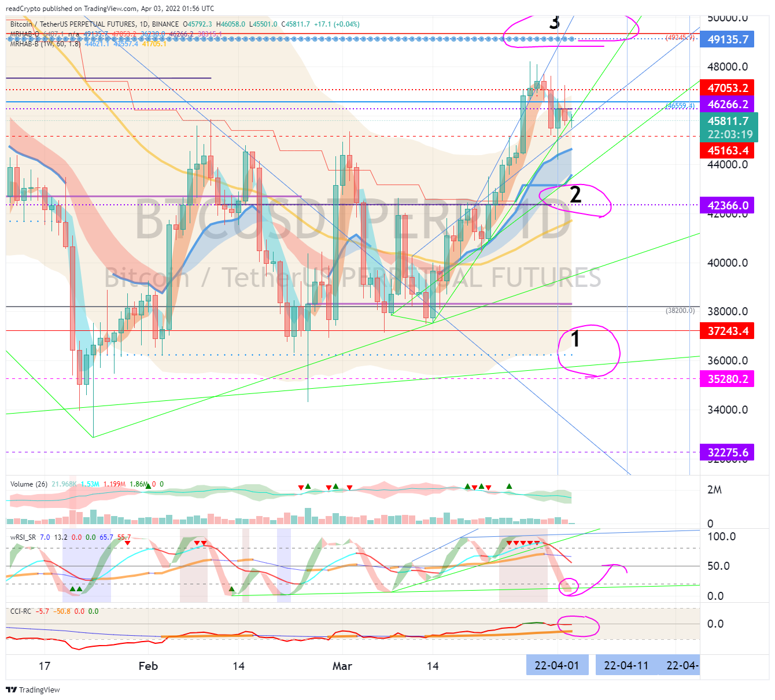Click the 49135.7 blue price label
This screenshot has height=700, width=775.
(x=728, y=39)
